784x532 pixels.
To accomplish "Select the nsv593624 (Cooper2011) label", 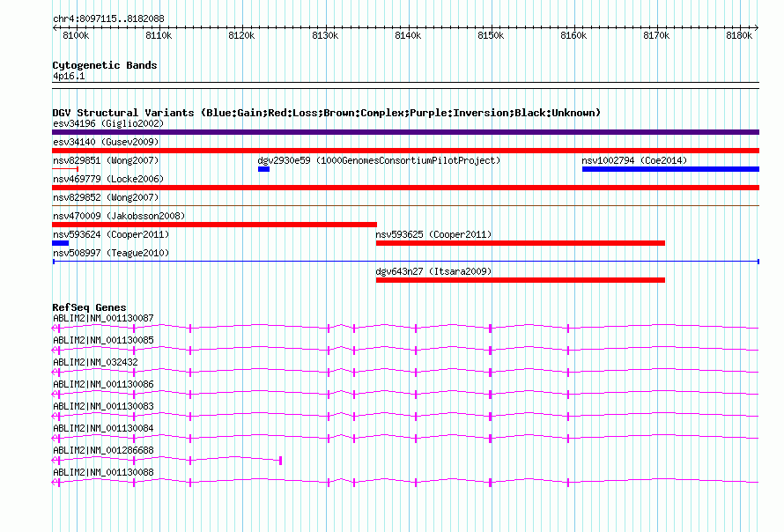I will 111,234.
